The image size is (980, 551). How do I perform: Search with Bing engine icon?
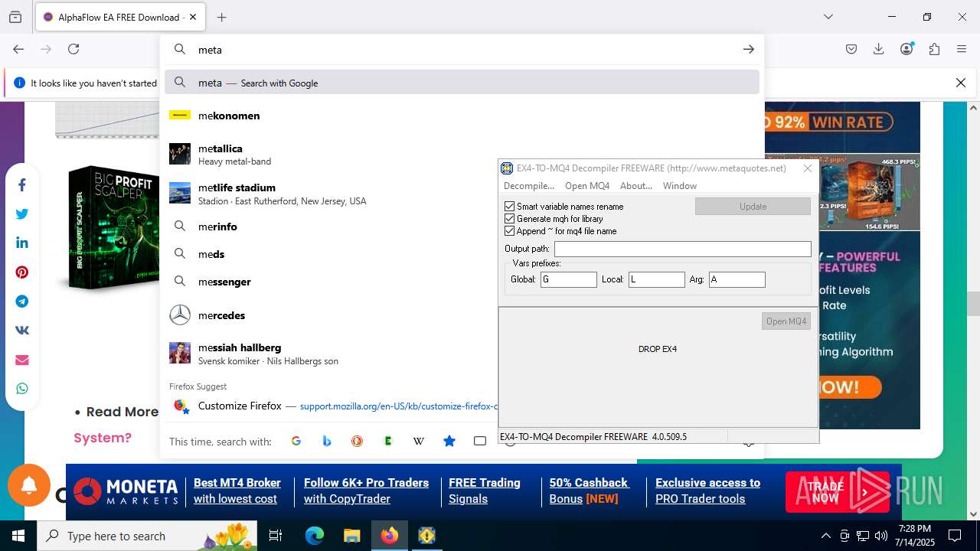pos(327,441)
